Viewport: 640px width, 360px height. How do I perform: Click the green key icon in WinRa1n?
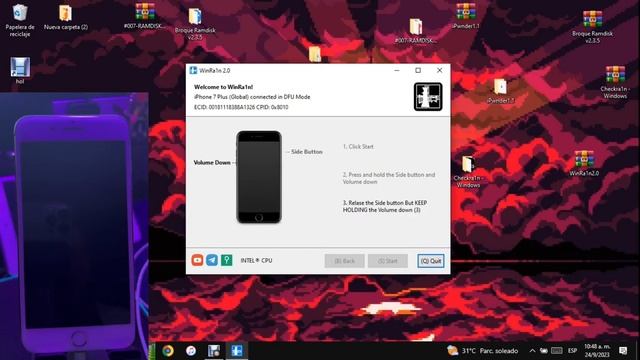(227, 260)
